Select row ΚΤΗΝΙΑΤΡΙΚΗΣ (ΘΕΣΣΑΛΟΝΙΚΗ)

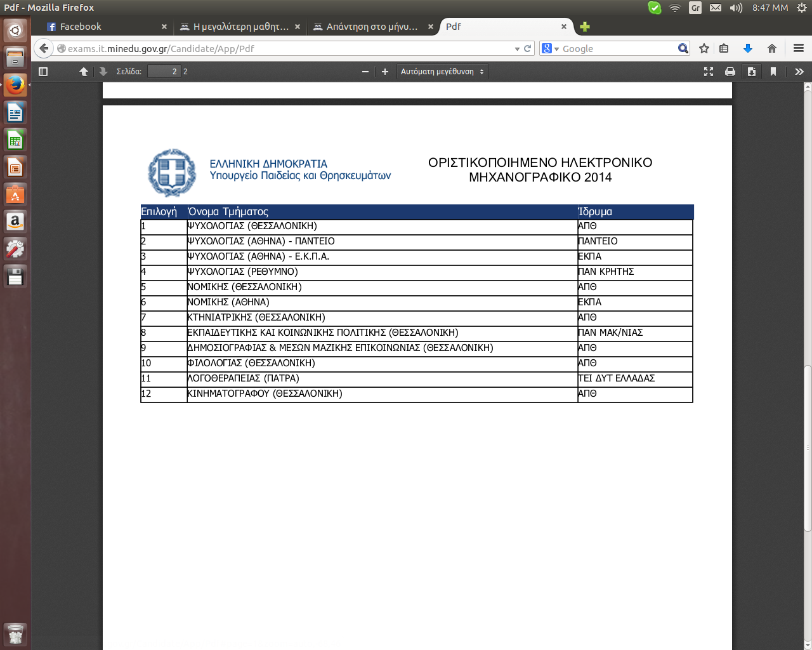tap(417, 318)
